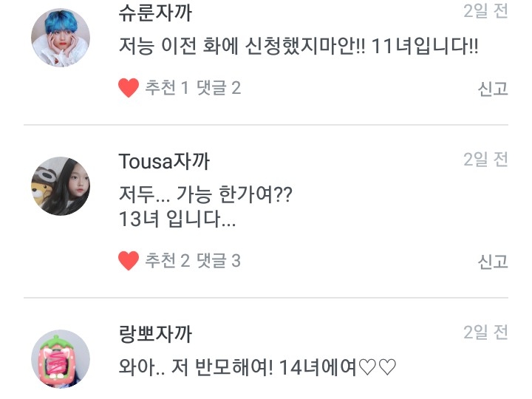
Task: Report Tousa자까's comment with 신고
Action: click(x=493, y=261)
